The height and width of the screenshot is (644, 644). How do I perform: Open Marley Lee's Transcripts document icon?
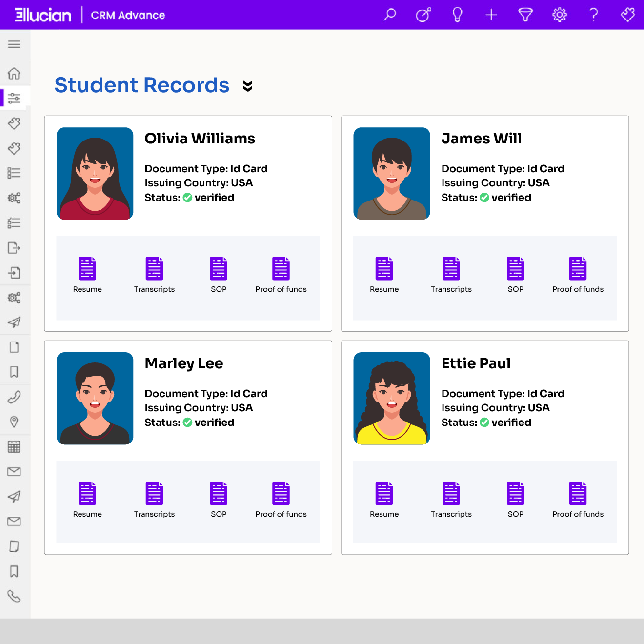[x=154, y=493]
